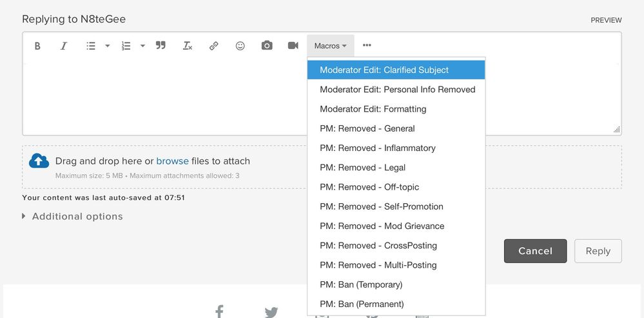
Task: Insert a video
Action: pyautogui.click(x=293, y=46)
